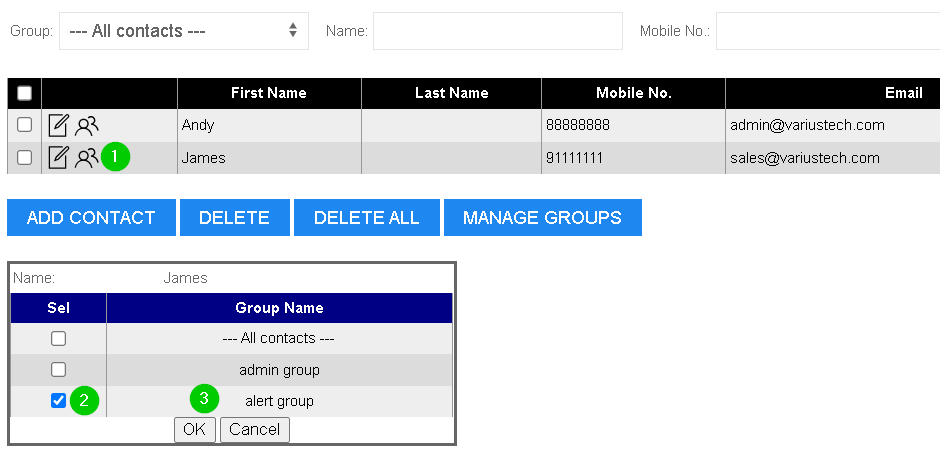This screenshot has height=453, width=940.
Task: Select the 'Andy' first name cell
Action: [x=269, y=125]
